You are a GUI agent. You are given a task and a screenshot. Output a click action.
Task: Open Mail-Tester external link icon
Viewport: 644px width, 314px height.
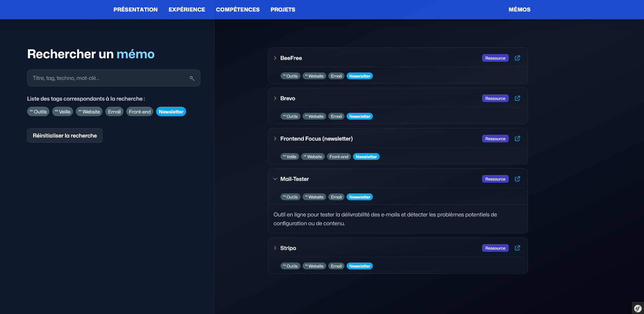pos(517,179)
